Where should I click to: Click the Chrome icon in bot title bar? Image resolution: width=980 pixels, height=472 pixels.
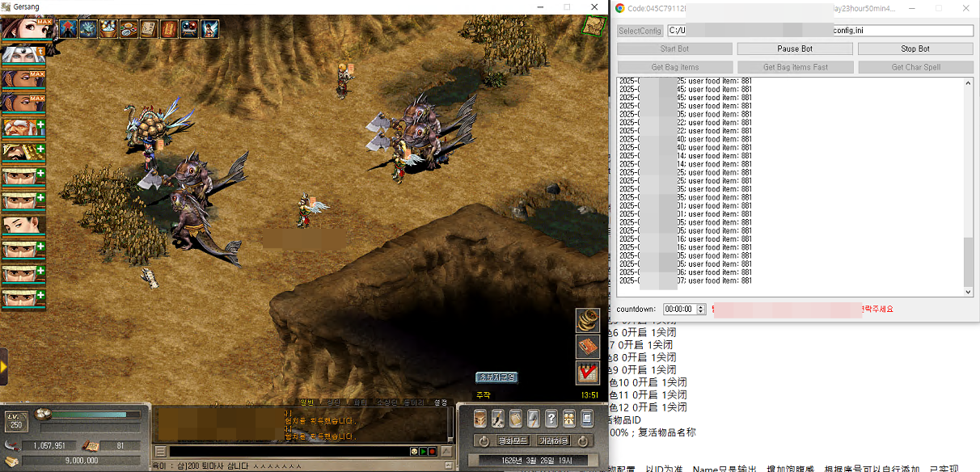(619, 8)
